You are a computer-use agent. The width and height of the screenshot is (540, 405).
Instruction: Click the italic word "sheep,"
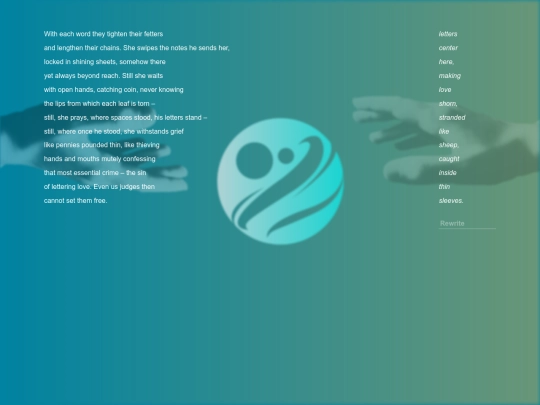tap(449, 145)
